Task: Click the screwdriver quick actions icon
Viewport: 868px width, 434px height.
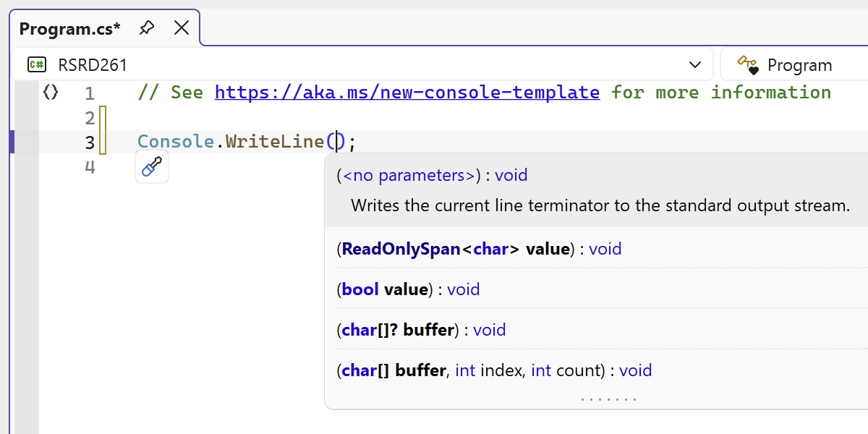Action: coord(152,168)
